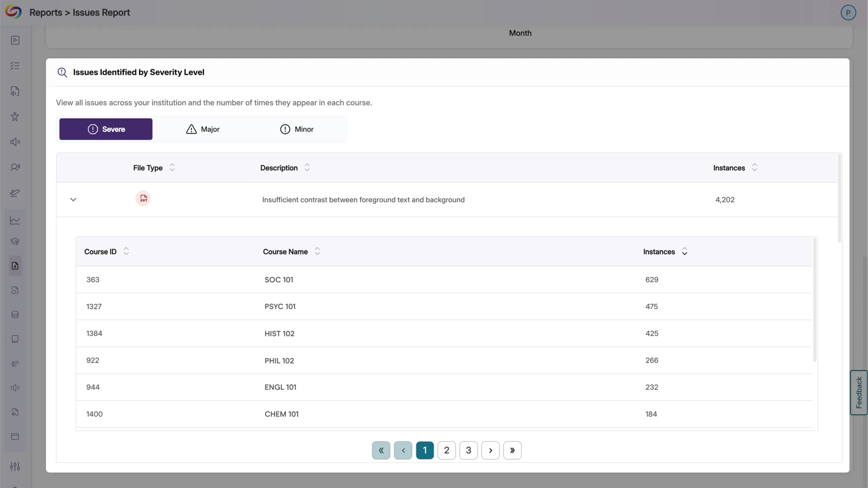Sort main table by File Type
Screen dimensions: 868x488
(x=172, y=167)
